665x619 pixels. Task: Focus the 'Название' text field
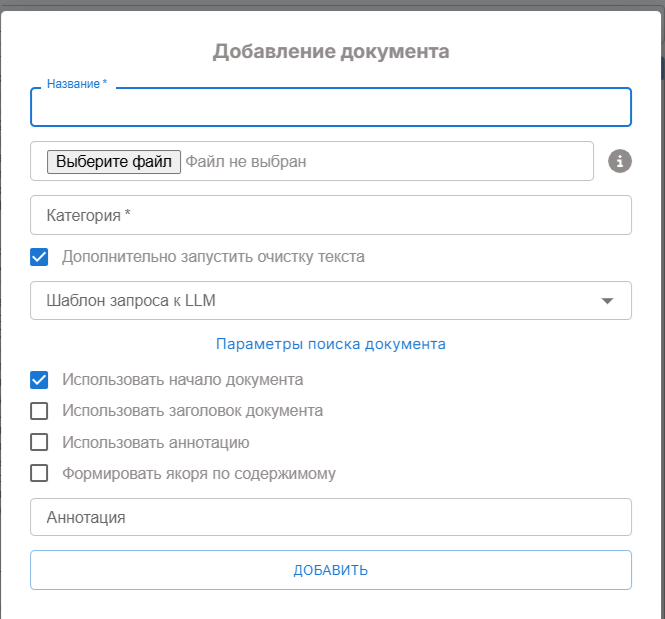pos(331,108)
